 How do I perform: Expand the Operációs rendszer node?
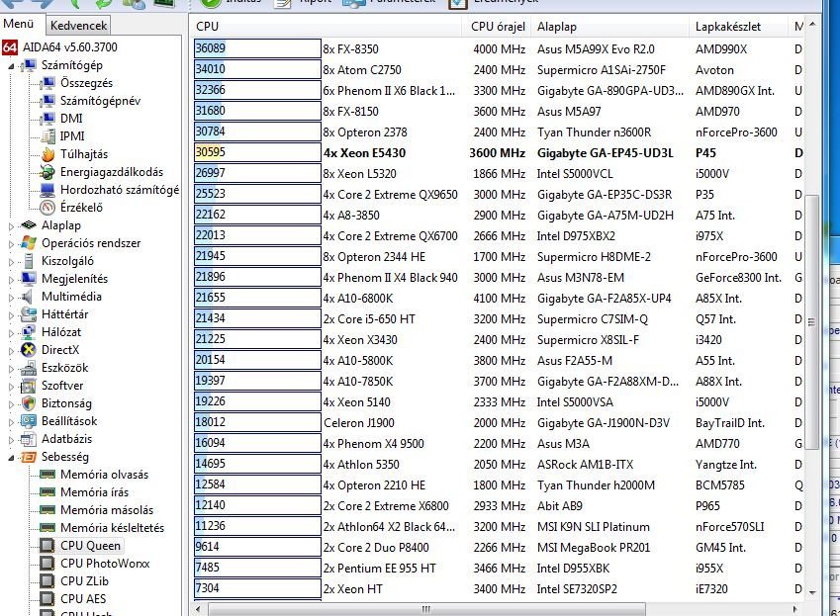11,244
